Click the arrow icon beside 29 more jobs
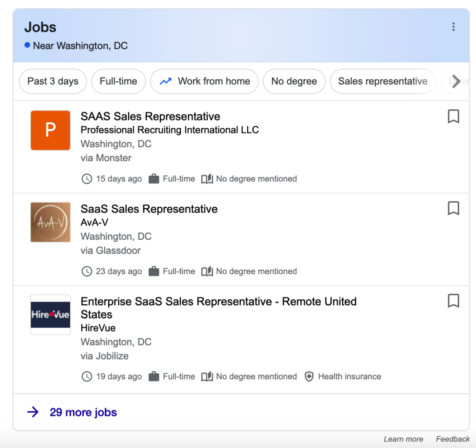 33,412
